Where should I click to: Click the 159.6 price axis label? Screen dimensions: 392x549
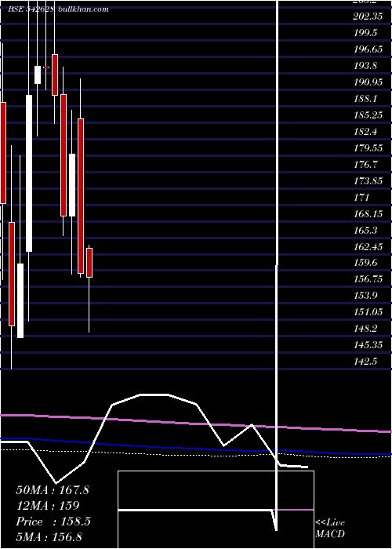point(365,263)
